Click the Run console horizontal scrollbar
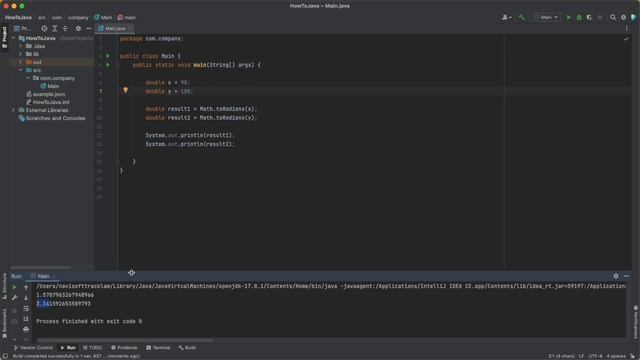Image resolution: width=640 pixels, height=360 pixels. 124,340
